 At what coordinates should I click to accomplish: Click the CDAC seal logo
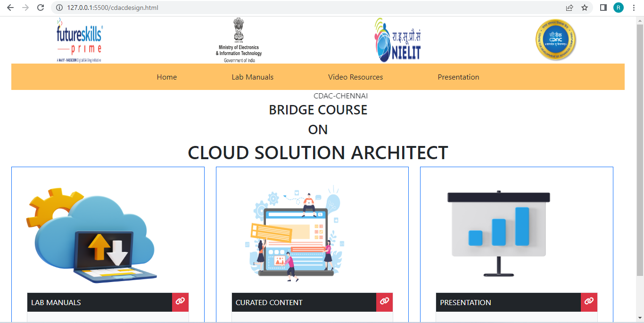pos(556,40)
